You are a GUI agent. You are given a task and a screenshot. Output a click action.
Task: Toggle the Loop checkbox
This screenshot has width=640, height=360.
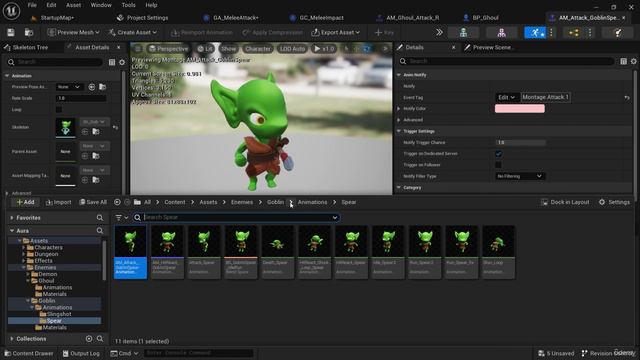point(59,109)
